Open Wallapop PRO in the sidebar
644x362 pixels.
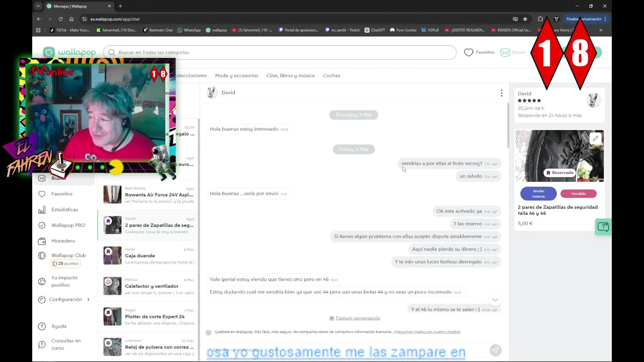click(x=68, y=225)
